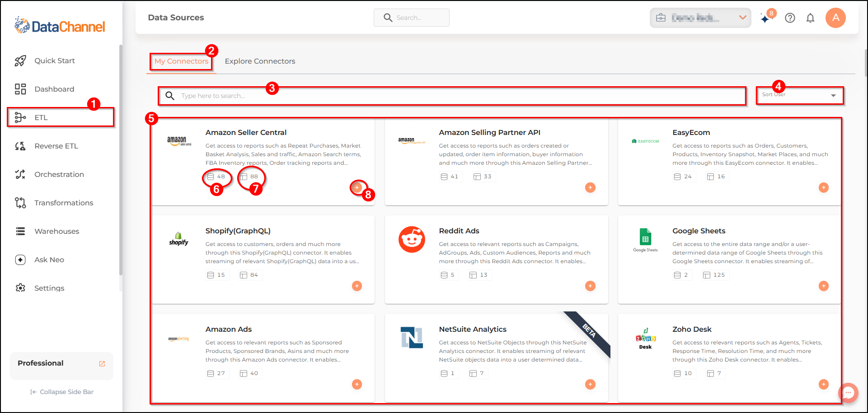Image resolution: width=868 pixels, height=413 pixels.
Task: Open the AI sparkle notifications icon
Action: (765, 19)
